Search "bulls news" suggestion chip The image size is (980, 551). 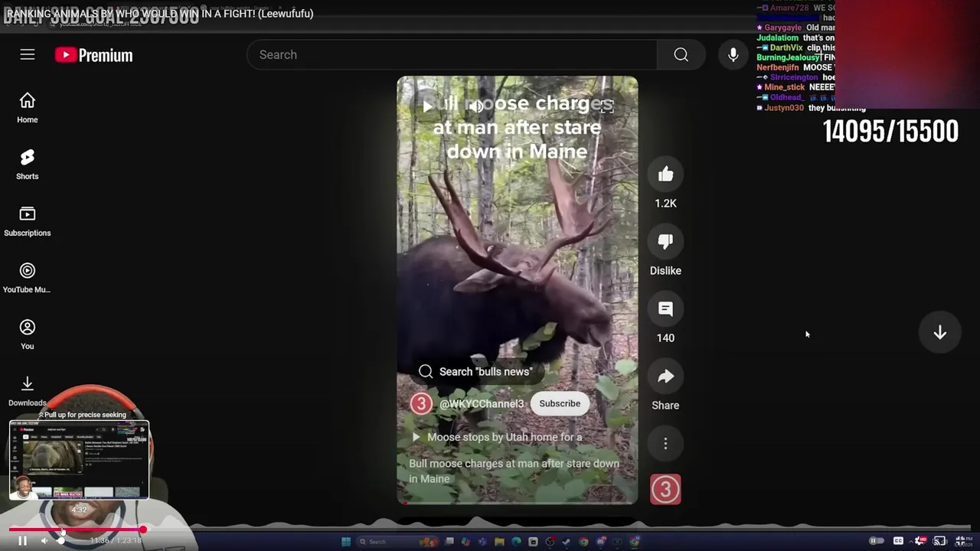(x=476, y=371)
